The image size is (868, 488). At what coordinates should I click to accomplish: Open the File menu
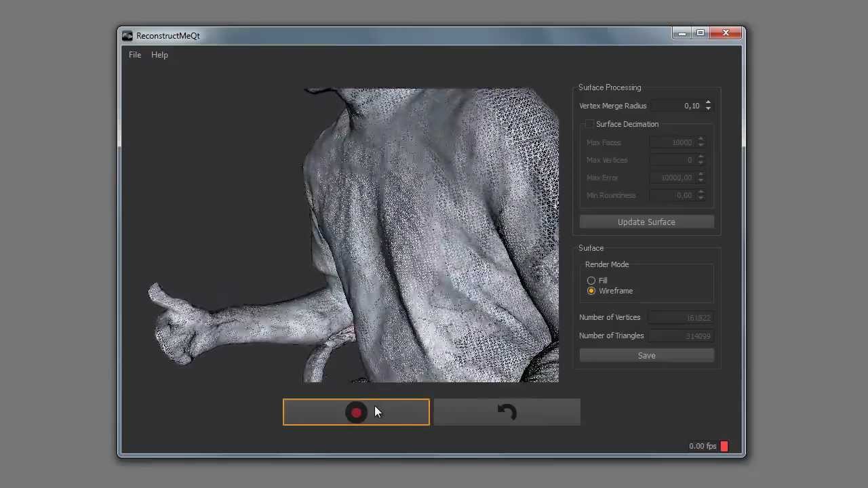tap(135, 55)
